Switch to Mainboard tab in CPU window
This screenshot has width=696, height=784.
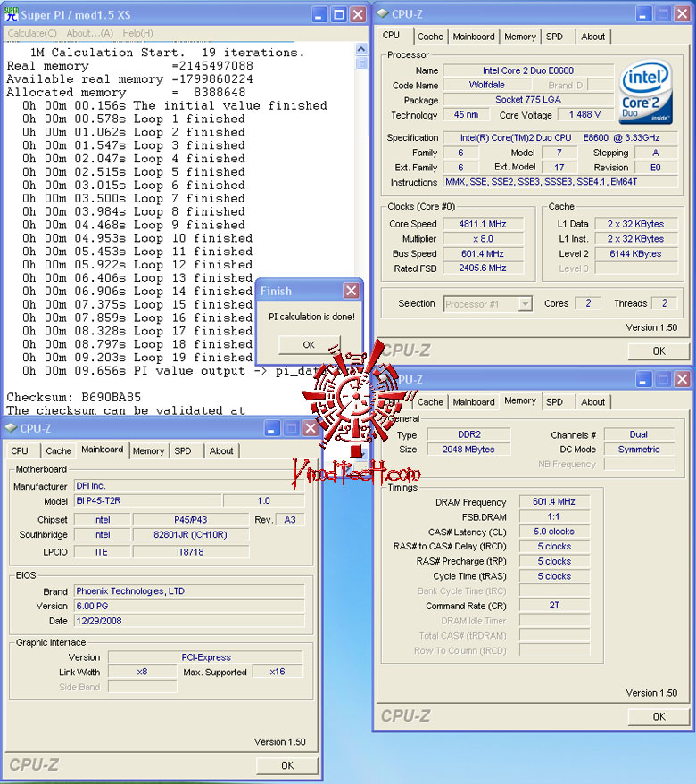474,37
